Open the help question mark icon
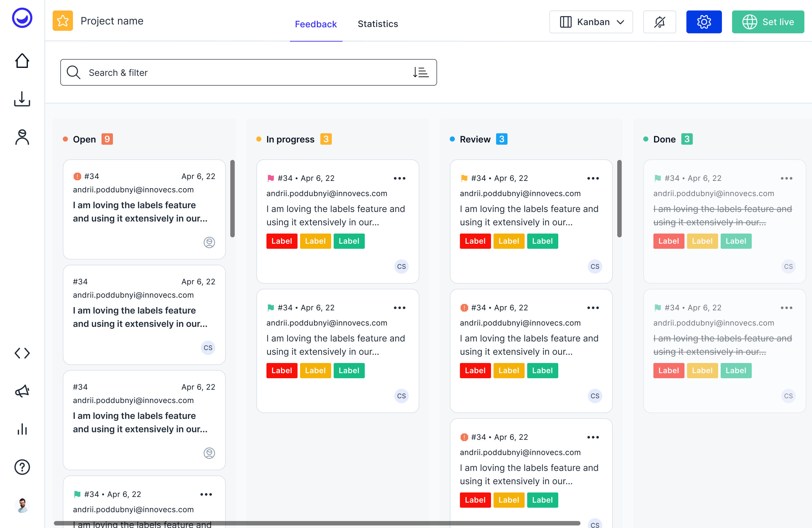 (x=22, y=467)
